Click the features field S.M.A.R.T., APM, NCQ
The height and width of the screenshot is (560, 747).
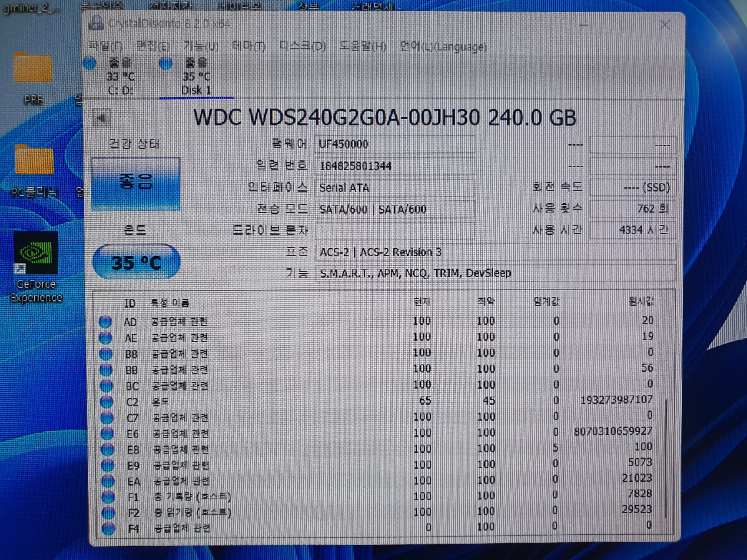pyautogui.click(x=495, y=273)
